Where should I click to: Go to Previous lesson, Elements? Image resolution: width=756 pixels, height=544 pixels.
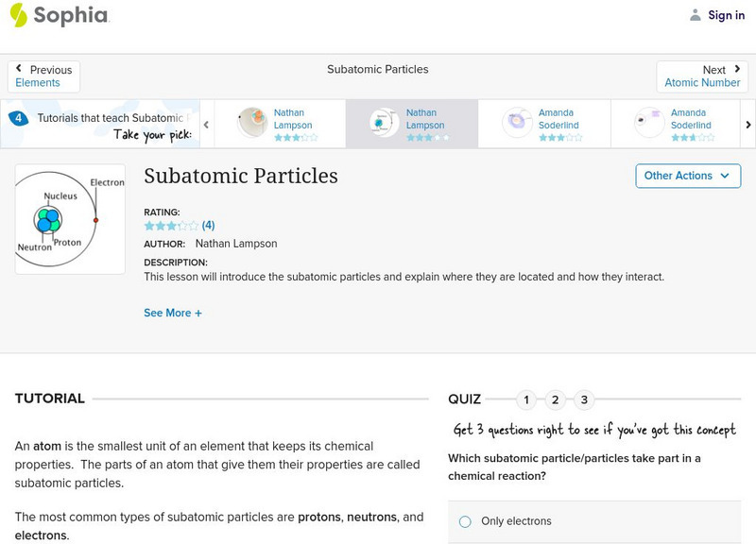pos(43,76)
